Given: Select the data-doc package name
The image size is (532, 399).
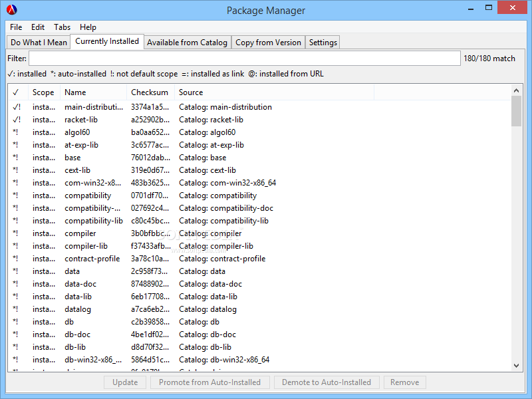Looking at the screenshot, I should point(80,284).
